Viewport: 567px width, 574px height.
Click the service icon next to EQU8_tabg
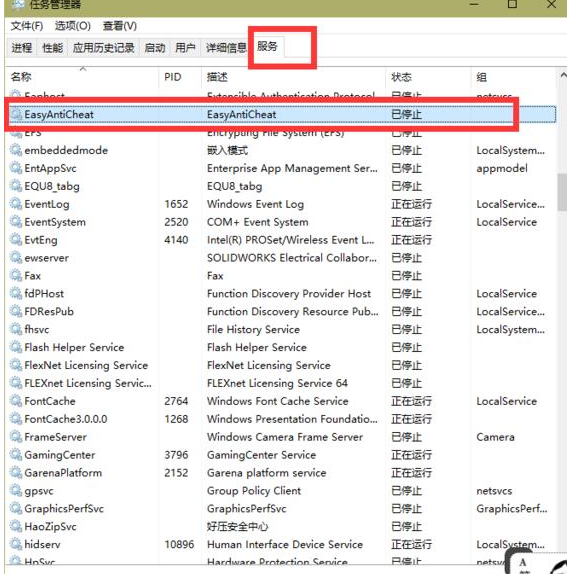tap(16, 186)
